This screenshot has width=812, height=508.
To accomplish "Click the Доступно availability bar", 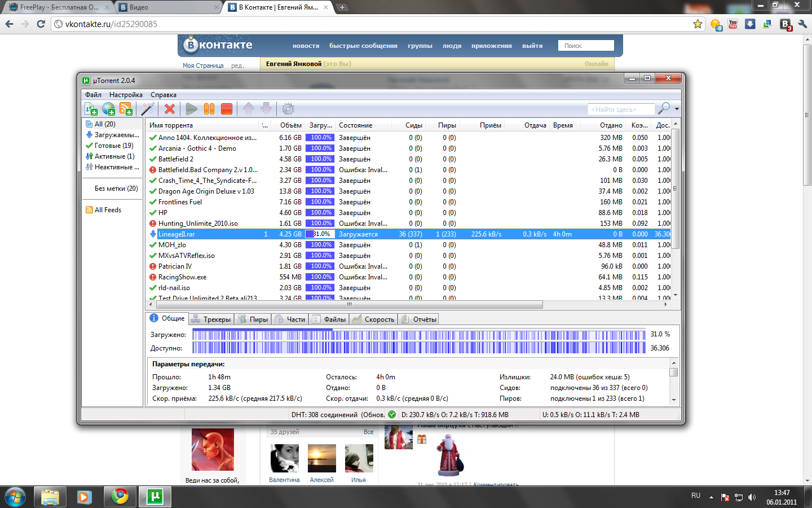I will coord(419,348).
